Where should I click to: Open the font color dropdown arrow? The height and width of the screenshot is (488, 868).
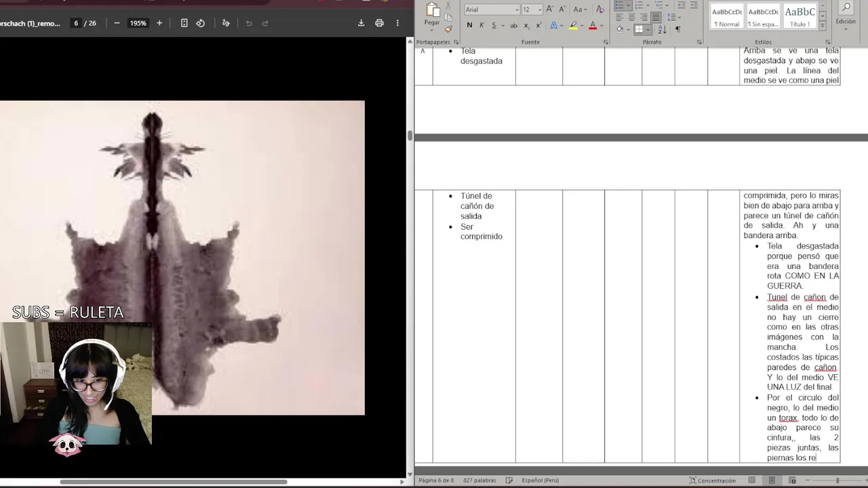coord(601,26)
